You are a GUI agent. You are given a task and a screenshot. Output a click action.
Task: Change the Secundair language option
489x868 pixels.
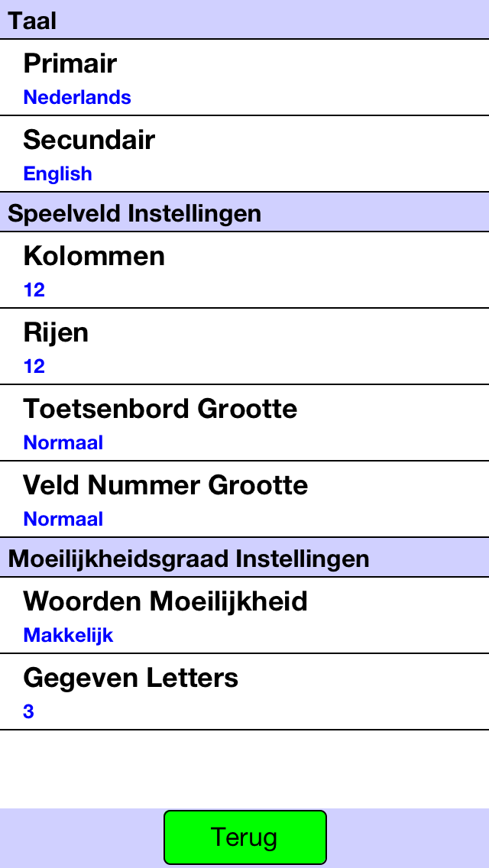244,154
